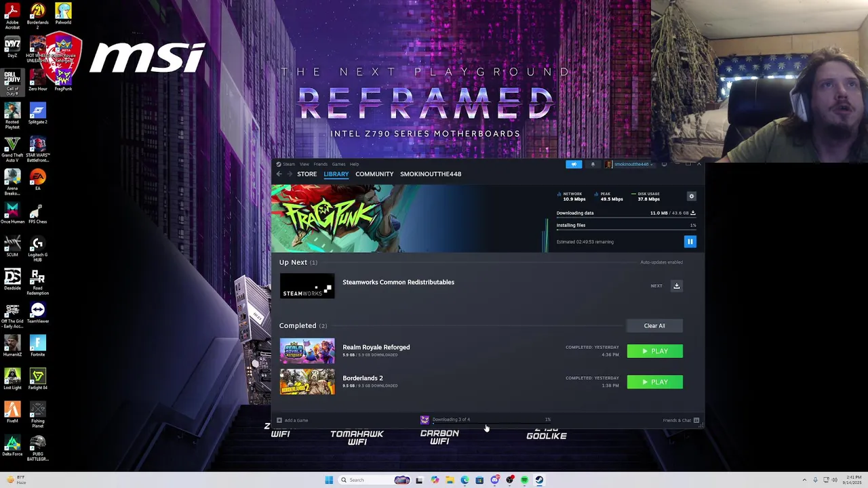Open the Games menu in Steam

[x=338, y=164]
